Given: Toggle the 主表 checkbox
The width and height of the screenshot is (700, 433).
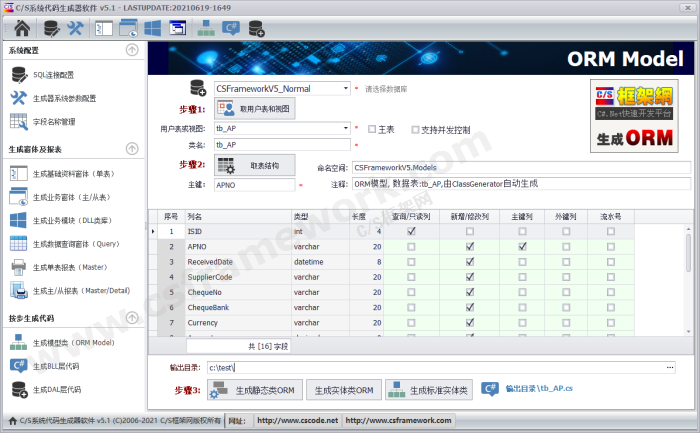Looking at the screenshot, I should [372, 129].
